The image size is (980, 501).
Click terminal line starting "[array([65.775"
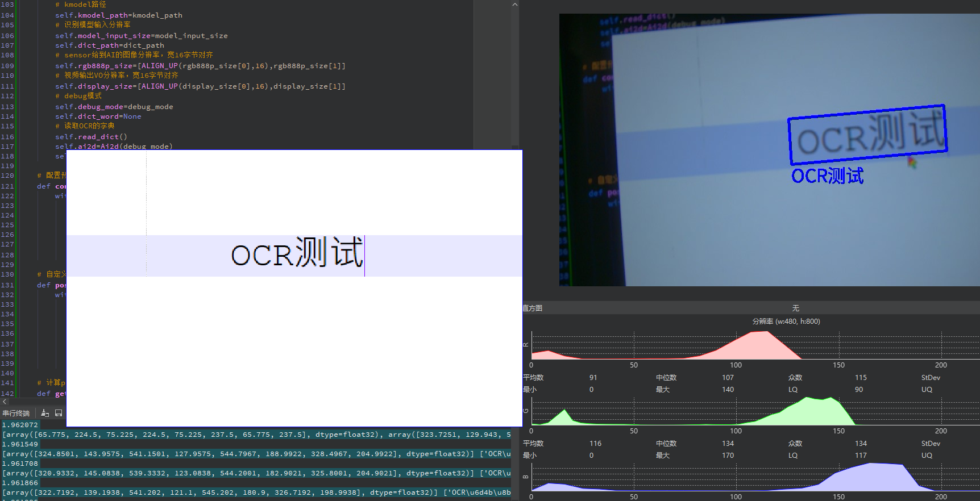[256, 435]
